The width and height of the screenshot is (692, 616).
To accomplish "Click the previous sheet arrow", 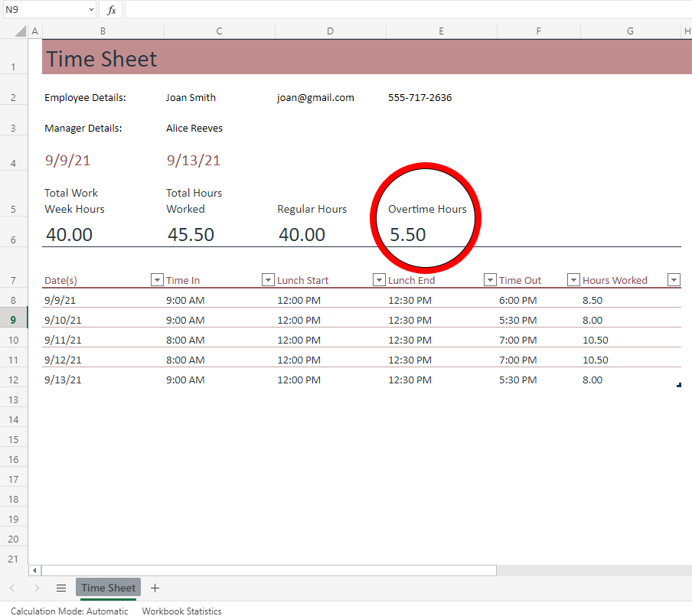I will [11, 588].
